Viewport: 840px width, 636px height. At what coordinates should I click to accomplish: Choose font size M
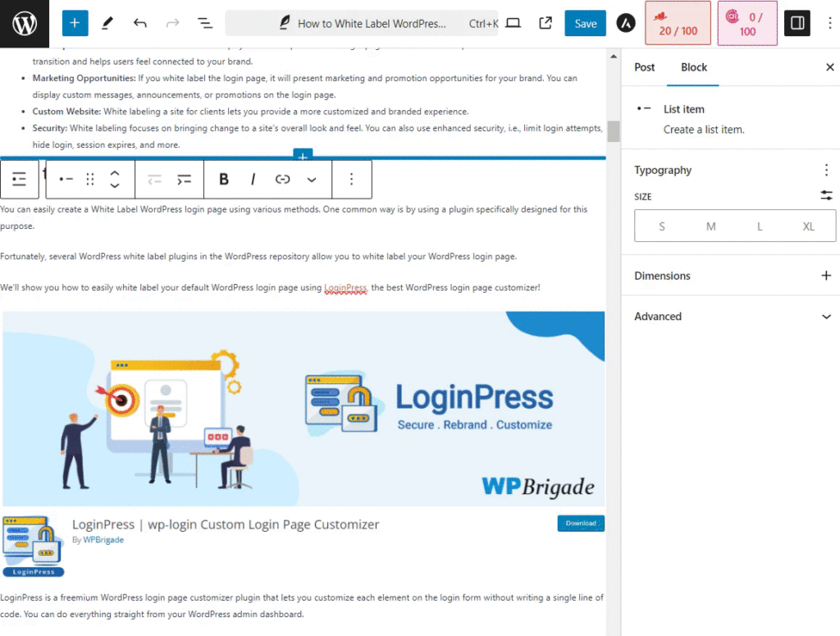pyautogui.click(x=711, y=226)
